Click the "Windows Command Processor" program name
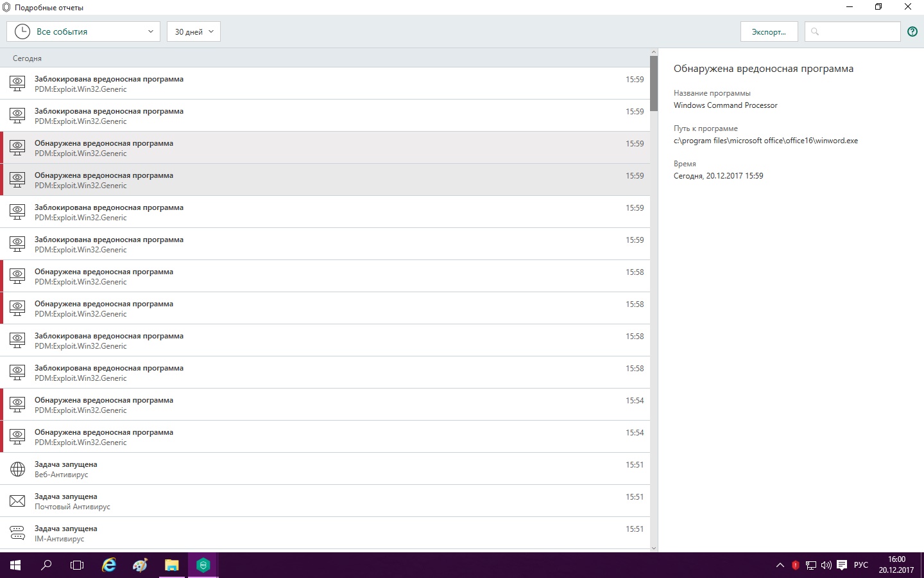 tap(726, 105)
